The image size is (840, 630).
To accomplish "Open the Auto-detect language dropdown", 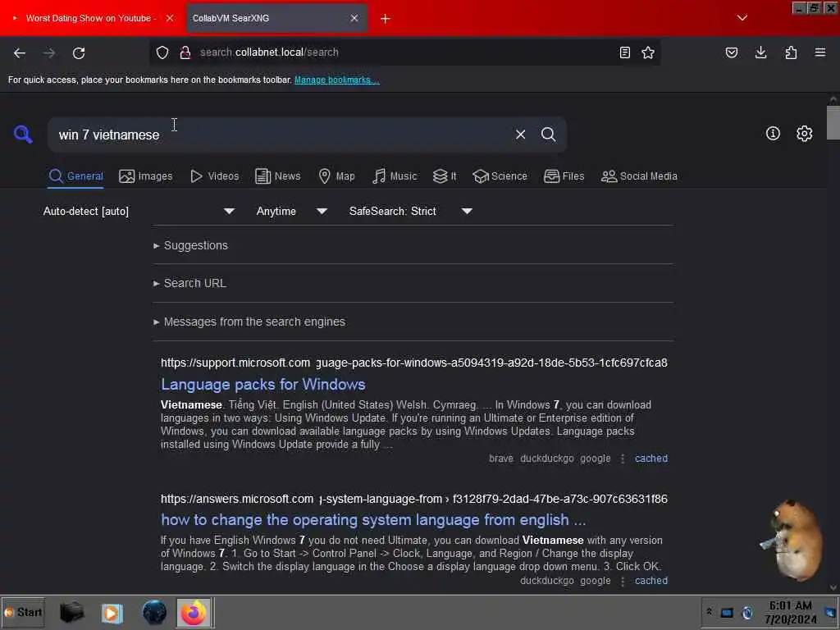I will pyautogui.click(x=139, y=211).
